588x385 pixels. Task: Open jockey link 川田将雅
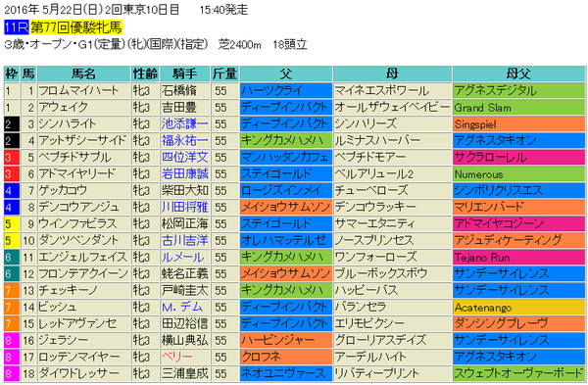tap(184, 207)
